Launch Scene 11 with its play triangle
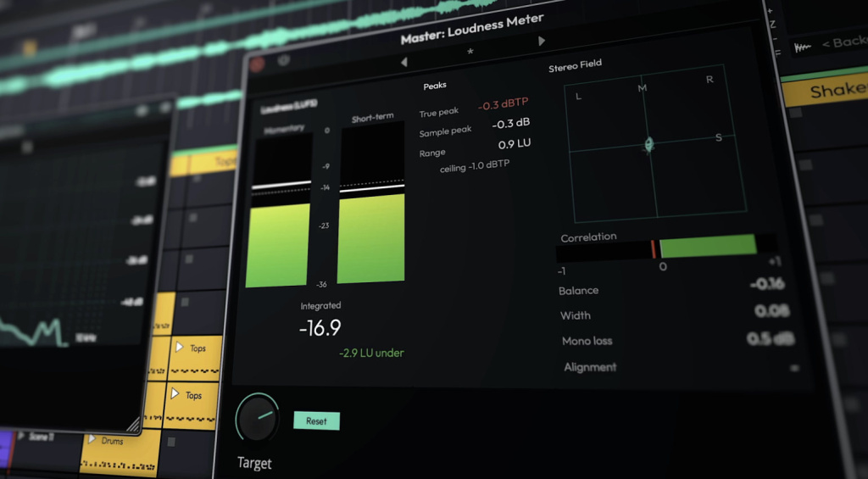Image resolution: width=868 pixels, height=479 pixels. point(21,437)
